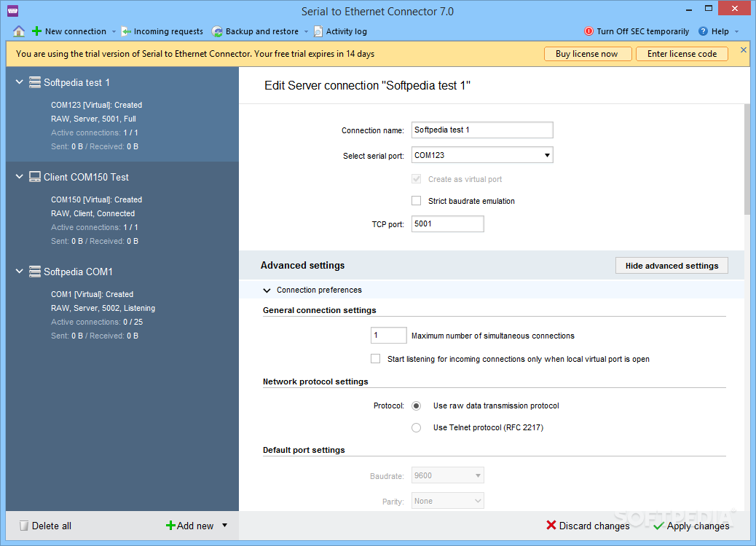The image size is (756, 546).
Task: Click 'COM1 [Virtual]: Created' text
Action: pos(92,294)
